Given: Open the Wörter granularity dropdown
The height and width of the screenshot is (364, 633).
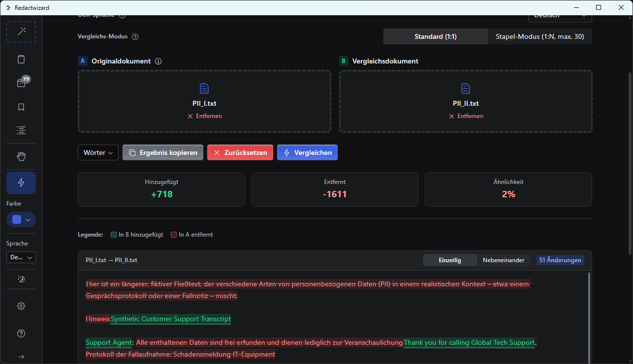Looking at the screenshot, I should pos(98,152).
